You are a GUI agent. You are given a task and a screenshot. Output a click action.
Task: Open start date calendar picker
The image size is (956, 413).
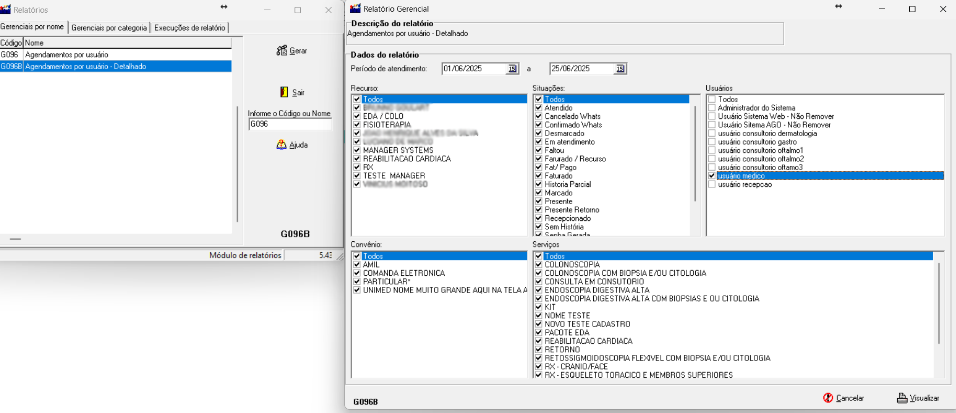click(x=512, y=69)
